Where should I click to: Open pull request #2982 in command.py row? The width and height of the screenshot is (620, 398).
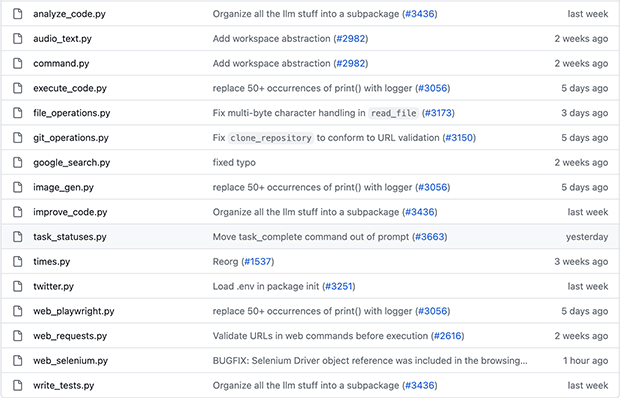click(351, 63)
